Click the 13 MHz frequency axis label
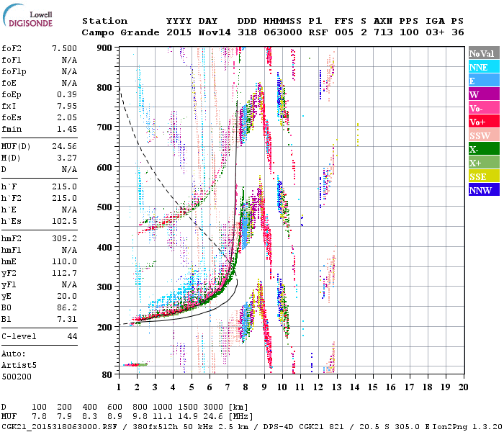This screenshot has width=504, height=432. (336, 387)
